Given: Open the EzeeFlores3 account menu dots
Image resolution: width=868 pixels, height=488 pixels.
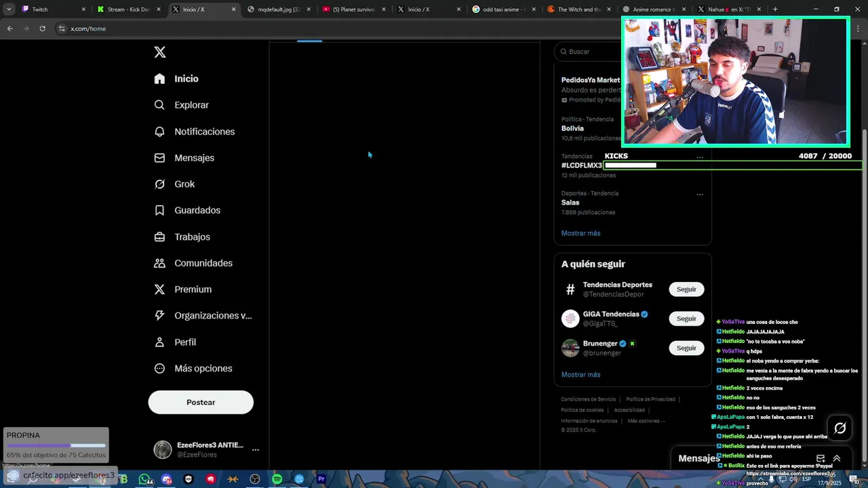Looking at the screenshot, I should tap(256, 449).
